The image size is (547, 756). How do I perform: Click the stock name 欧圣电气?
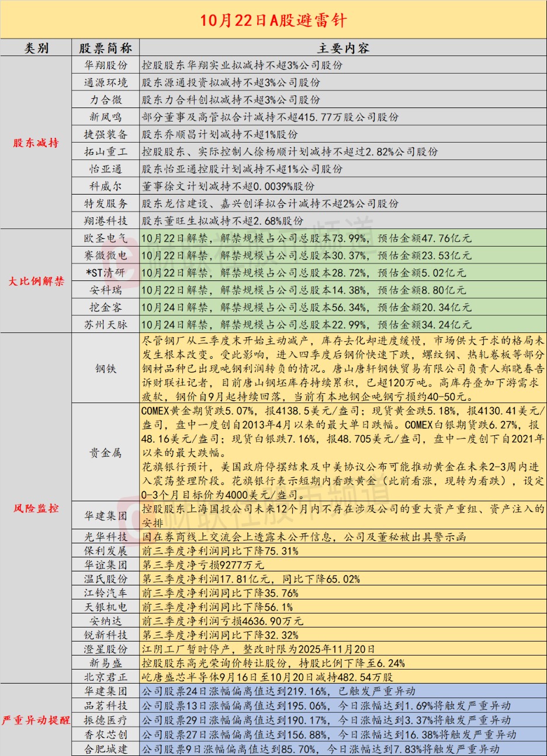click(x=106, y=238)
